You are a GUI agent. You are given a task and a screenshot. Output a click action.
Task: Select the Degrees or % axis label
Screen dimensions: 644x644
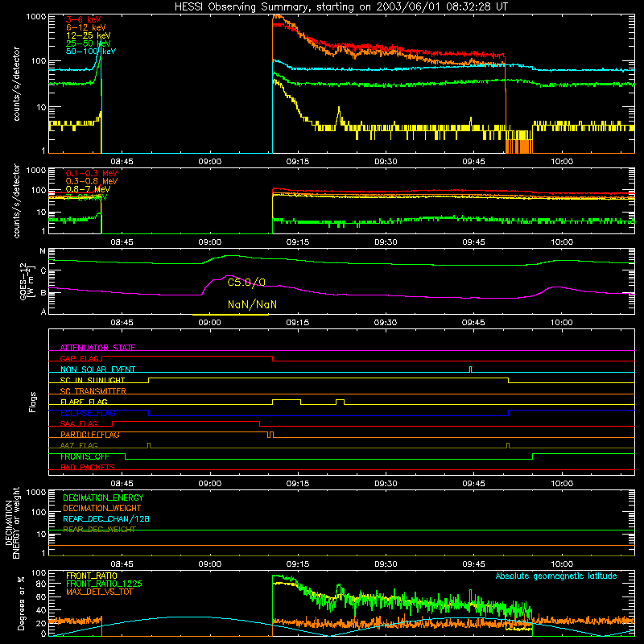pyautogui.click(x=22, y=603)
